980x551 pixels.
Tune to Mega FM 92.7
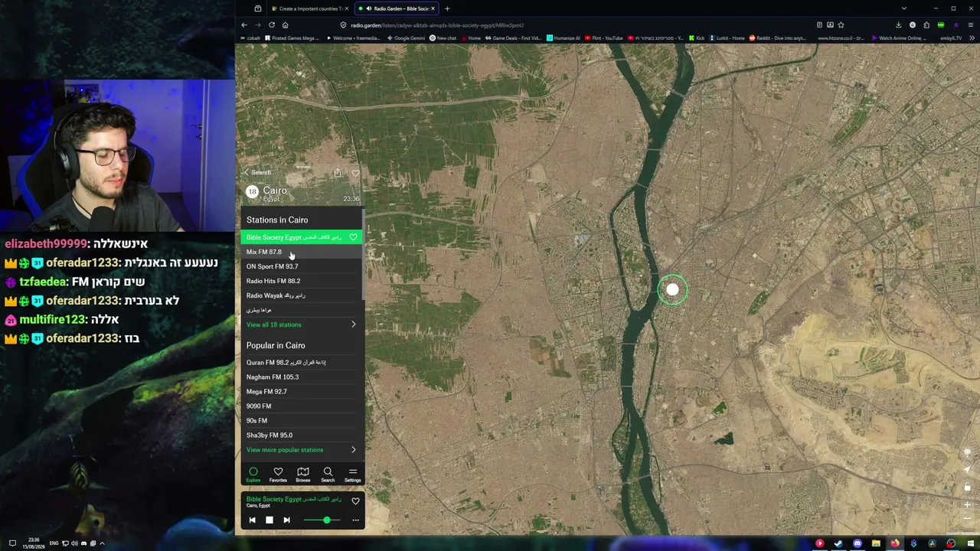(302, 392)
